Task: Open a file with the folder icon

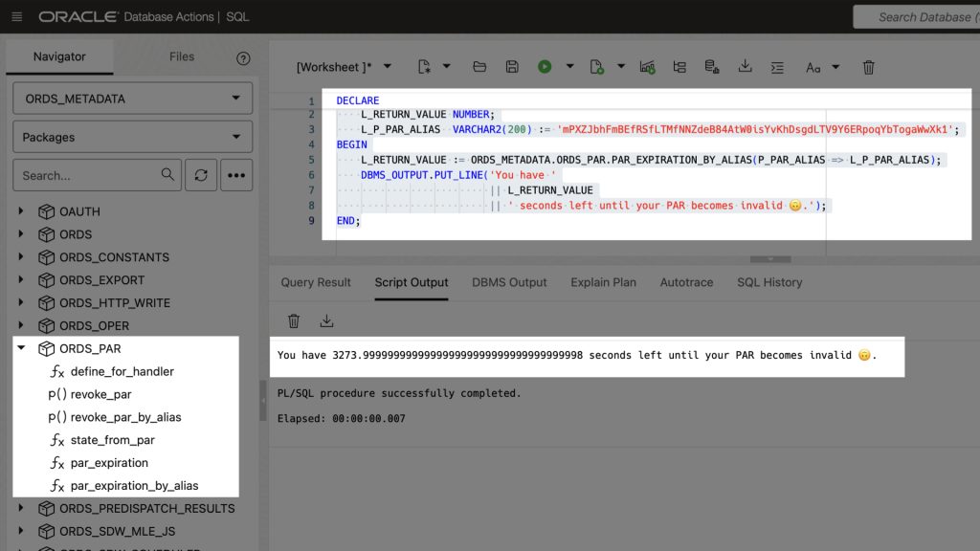Action: click(x=479, y=67)
